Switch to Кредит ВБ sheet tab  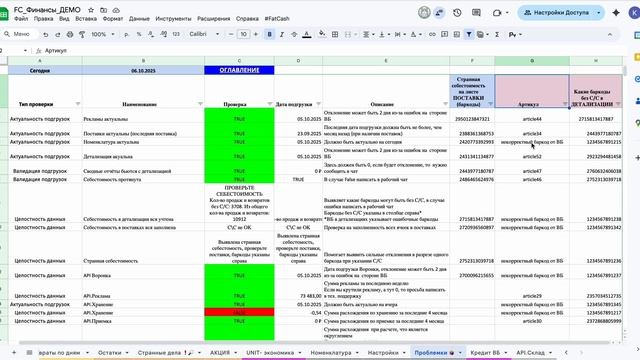pos(485,352)
